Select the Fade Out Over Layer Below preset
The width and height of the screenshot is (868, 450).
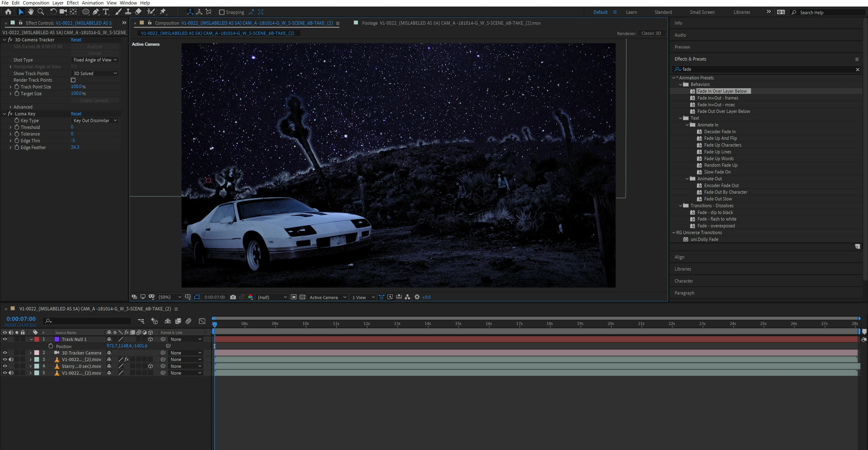pyautogui.click(x=724, y=111)
